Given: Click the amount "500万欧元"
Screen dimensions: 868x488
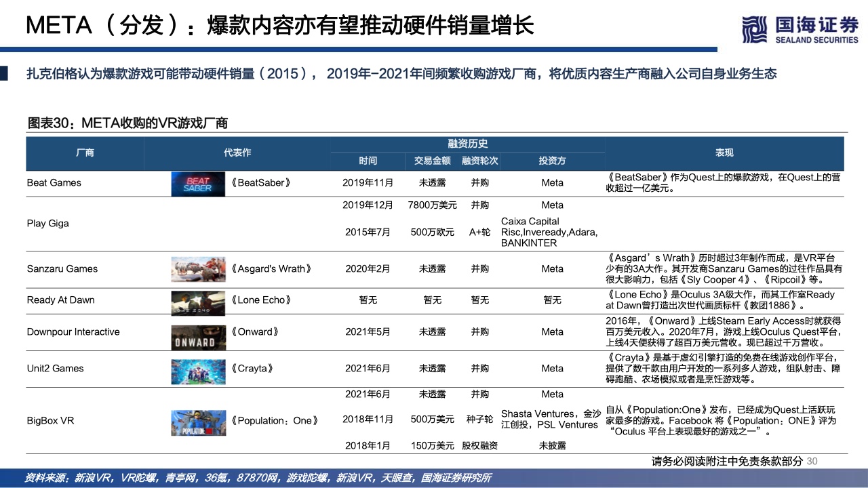Looking at the screenshot, I should [433, 232].
